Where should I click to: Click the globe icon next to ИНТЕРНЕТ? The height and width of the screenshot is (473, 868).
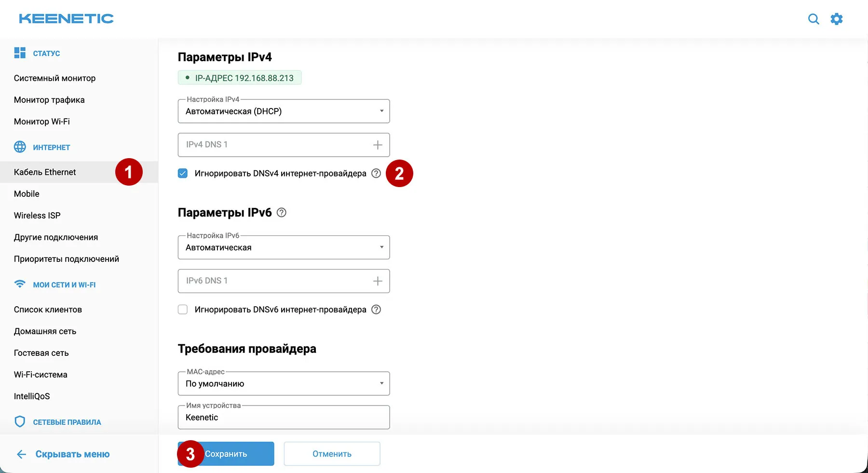(20, 147)
